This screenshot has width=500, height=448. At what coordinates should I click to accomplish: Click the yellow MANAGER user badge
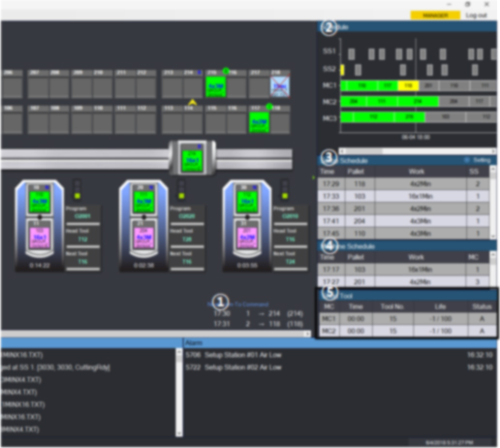pos(435,16)
